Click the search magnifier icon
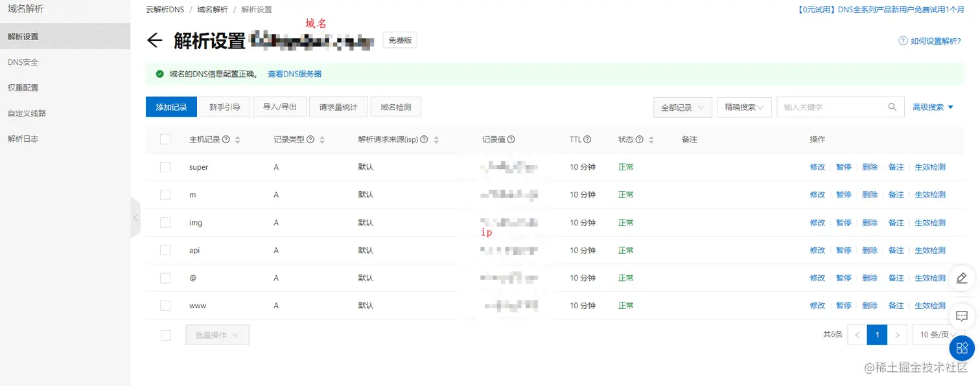The image size is (980, 386). tap(892, 107)
